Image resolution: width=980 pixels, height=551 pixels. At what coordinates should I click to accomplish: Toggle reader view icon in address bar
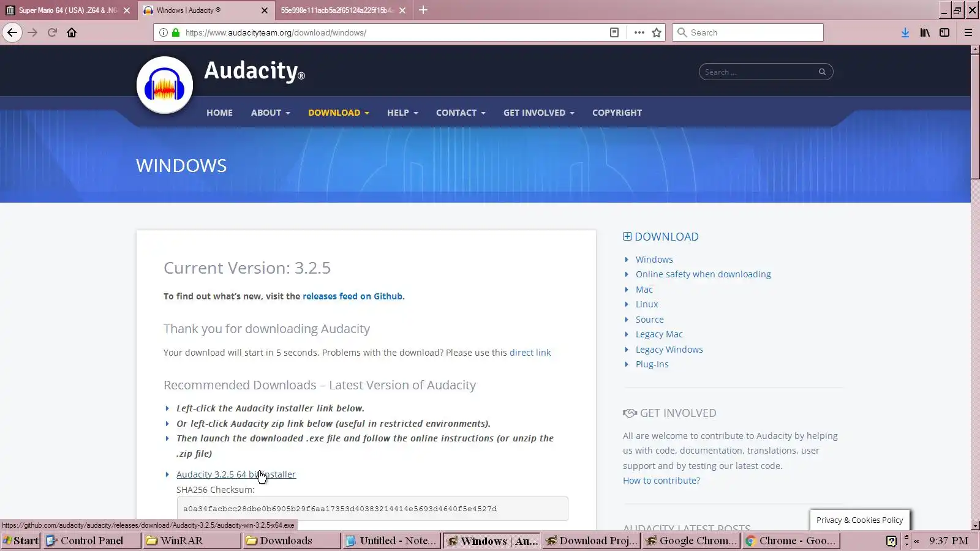coord(614,32)
